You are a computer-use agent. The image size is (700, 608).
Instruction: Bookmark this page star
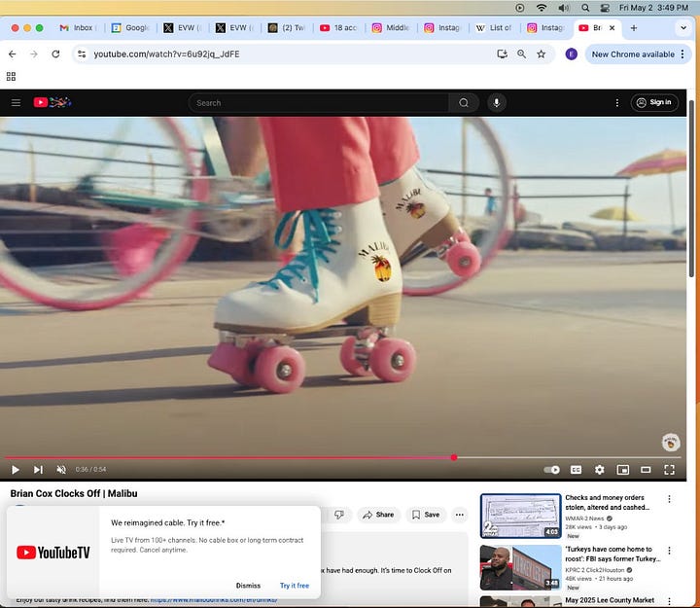[x=542, y=54]
